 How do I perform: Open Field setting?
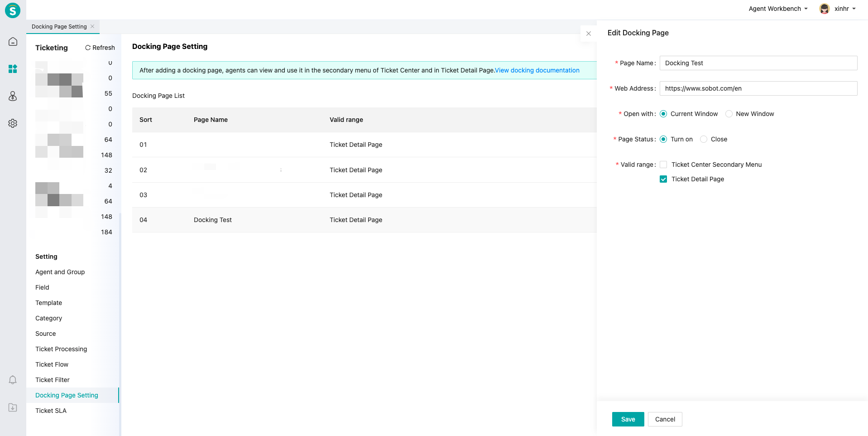42,287
